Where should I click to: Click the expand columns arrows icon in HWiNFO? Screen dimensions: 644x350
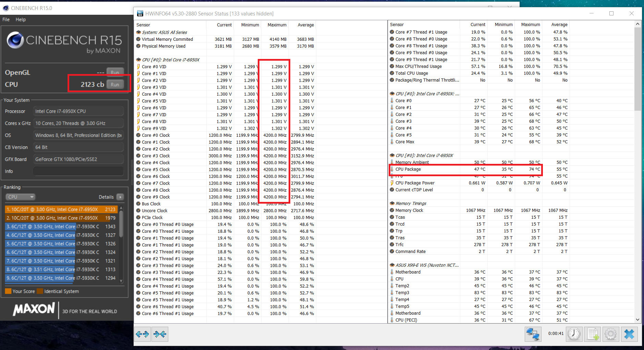coord(142,334)
